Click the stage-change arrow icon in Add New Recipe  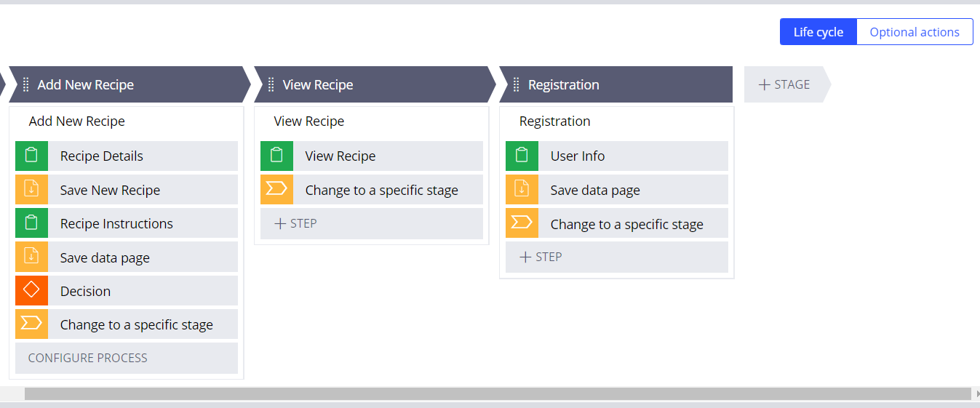pos(31,324)
